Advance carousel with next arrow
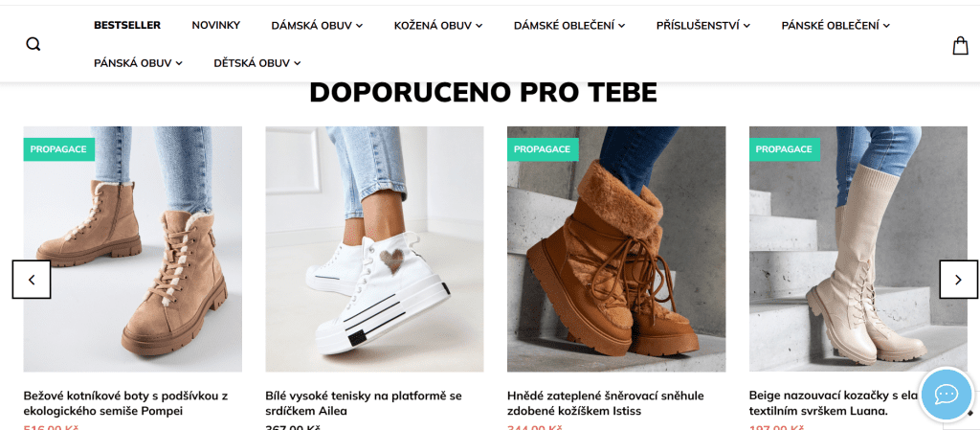980x430 pixels. 958,280
